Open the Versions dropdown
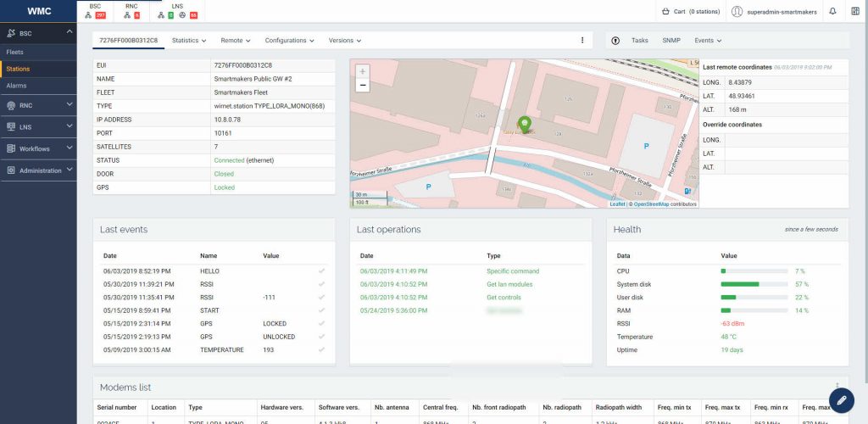The height and width of the screenshot is (424, 868). tap(345, 41)
